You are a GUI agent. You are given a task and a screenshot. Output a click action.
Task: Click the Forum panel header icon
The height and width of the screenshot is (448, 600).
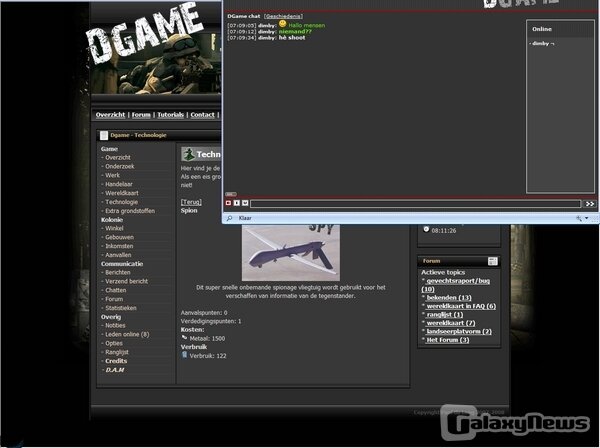[x=492, y=261]
